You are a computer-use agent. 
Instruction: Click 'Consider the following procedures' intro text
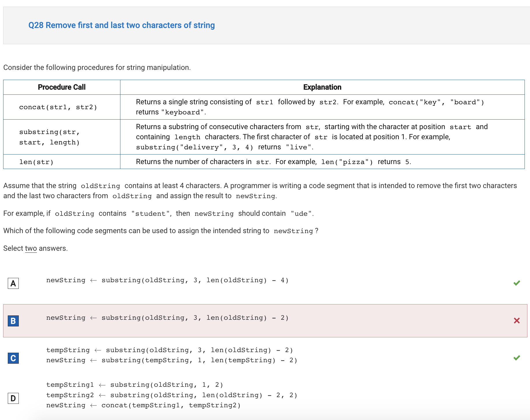[97, 68]
